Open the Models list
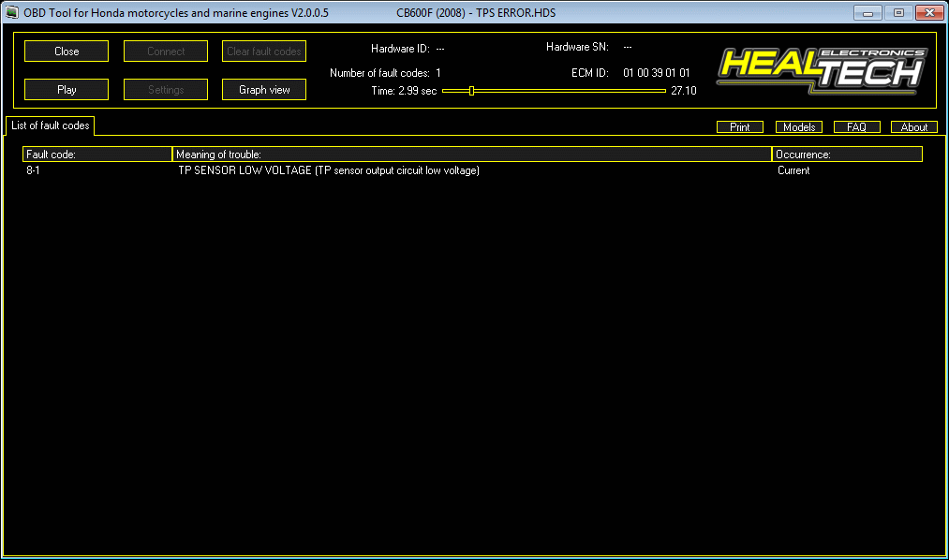The image size is (949, 560). [x=798, y=127]
